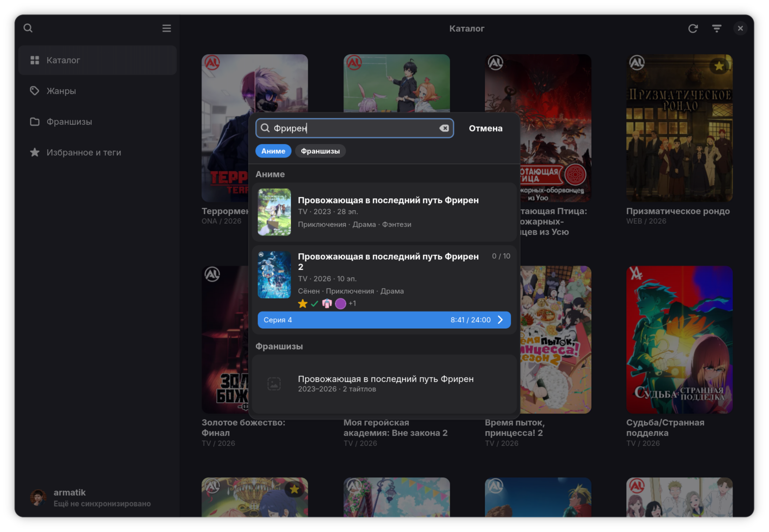Toggle the Аниме search filter chip
769x532 pixels.
(x=273, y=151)
